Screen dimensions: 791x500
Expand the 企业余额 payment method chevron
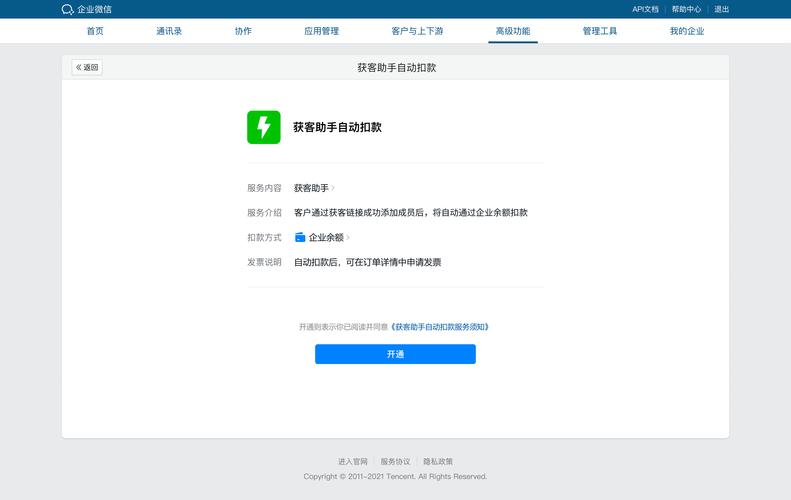[x=348, y=237]
